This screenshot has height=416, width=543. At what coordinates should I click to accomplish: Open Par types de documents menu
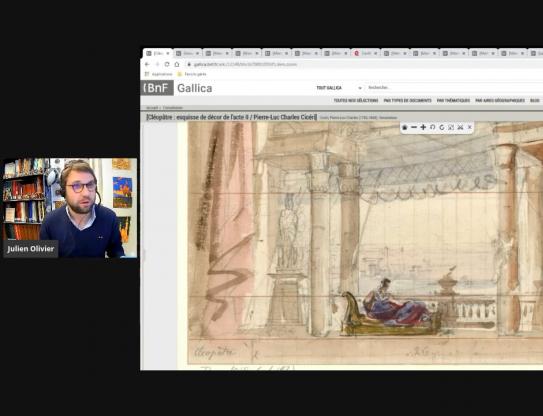[x=408, y=100]
